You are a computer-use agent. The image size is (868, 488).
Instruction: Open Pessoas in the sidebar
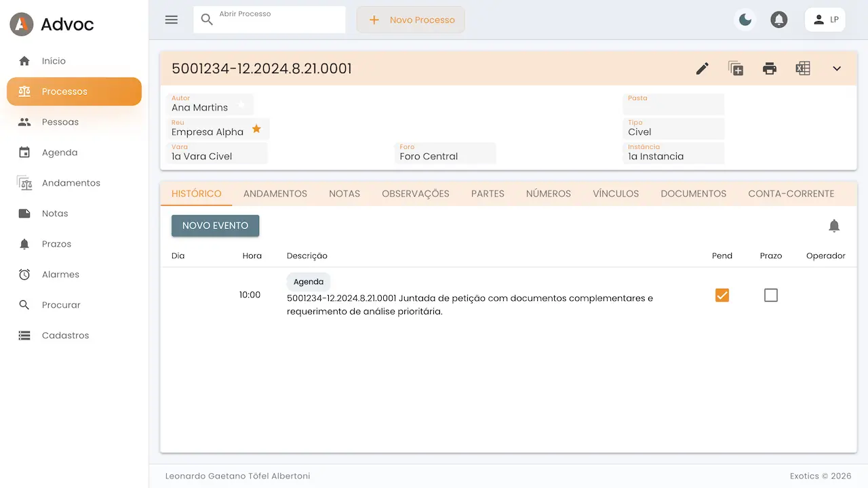click(75, 122)
